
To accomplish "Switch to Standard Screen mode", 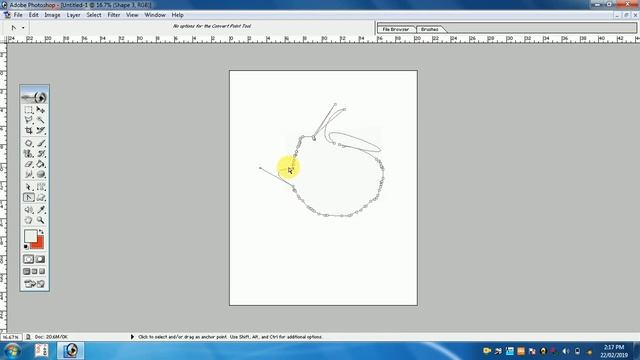I will point(27,271).
